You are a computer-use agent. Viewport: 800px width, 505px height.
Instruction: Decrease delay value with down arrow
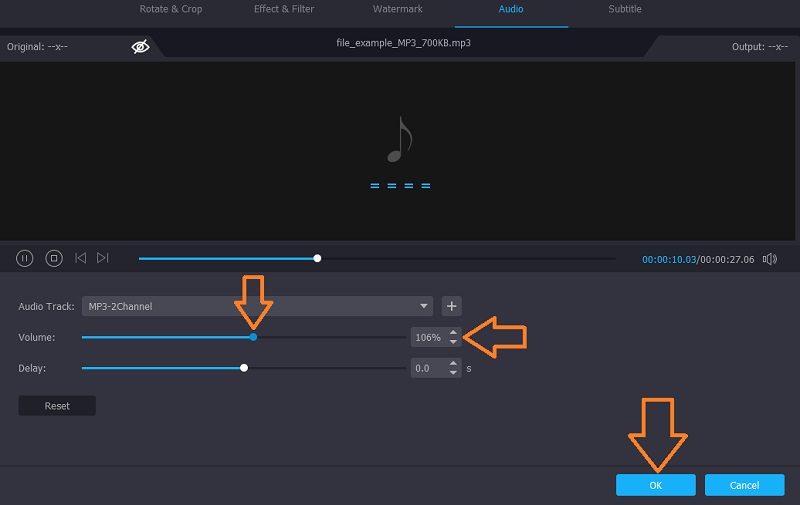pyautogui.click(x=453, y=373)
